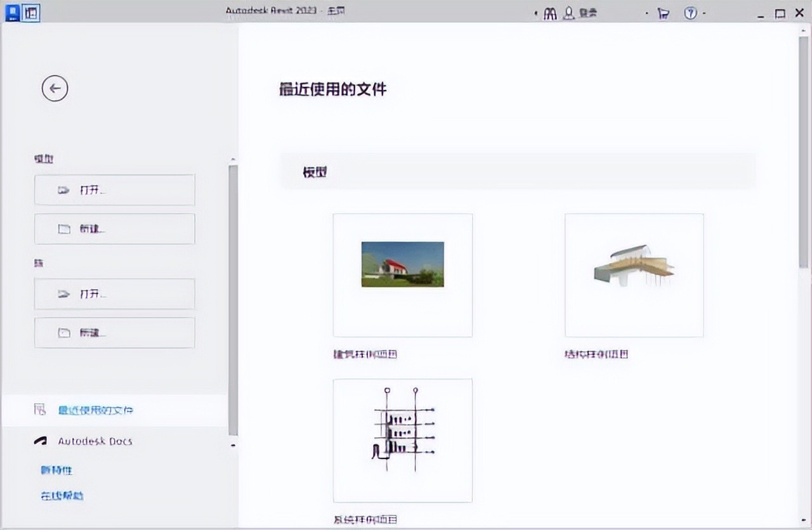Switch to Autodesk Docs in sidebar
812x530 pixels.
pyautogui.click(x=95, y=441)
